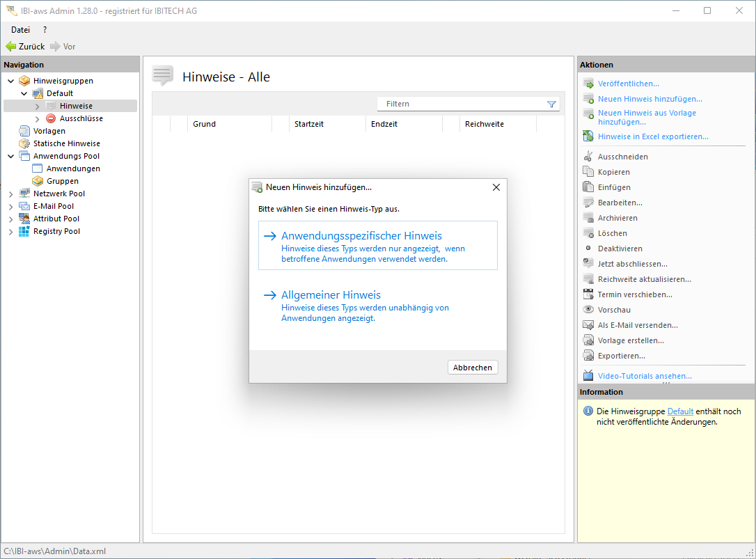The height and width of the screenshot is (559, 756).
Task: Expand the Registry Pool node
Action: click(11, 231)
